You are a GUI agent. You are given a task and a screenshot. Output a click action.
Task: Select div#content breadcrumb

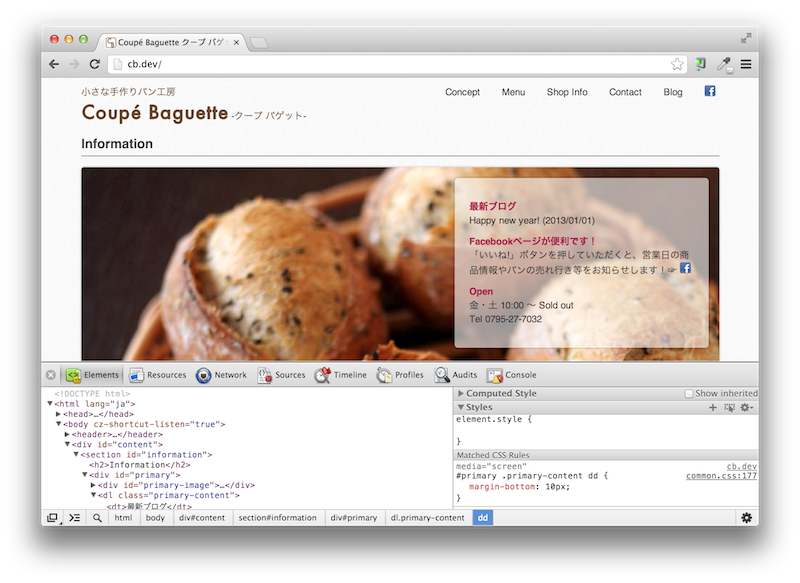202,518
